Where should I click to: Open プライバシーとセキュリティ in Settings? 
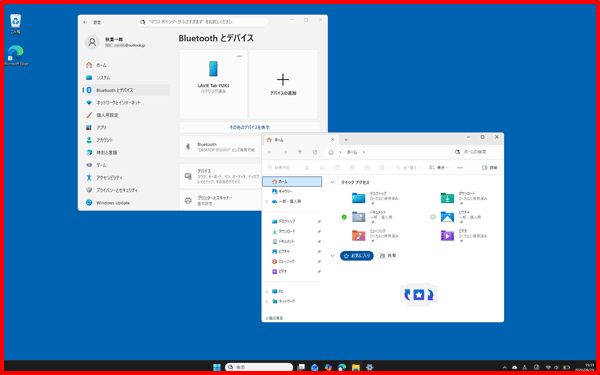tap(126, 190)
